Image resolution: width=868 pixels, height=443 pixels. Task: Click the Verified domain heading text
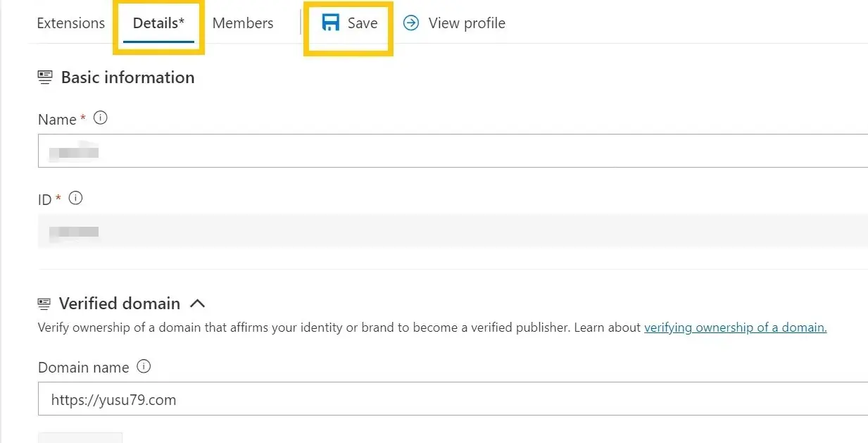[x=120, y=304]
